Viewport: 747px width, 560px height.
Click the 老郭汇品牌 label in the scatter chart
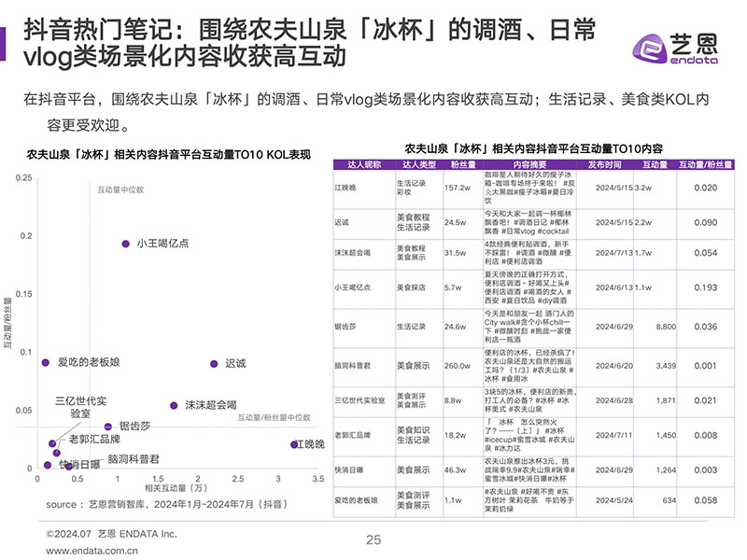coord(94,439)
